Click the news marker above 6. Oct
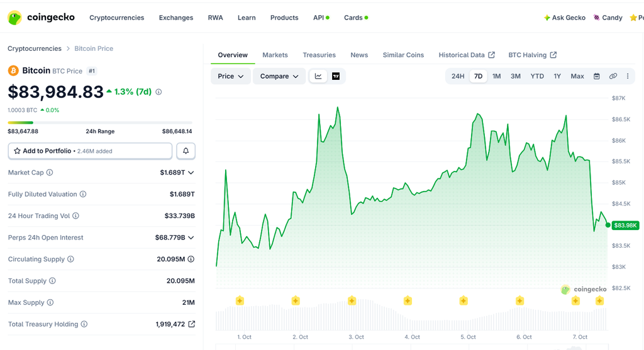This screenshot has width=644, height=350. (519, 301)
